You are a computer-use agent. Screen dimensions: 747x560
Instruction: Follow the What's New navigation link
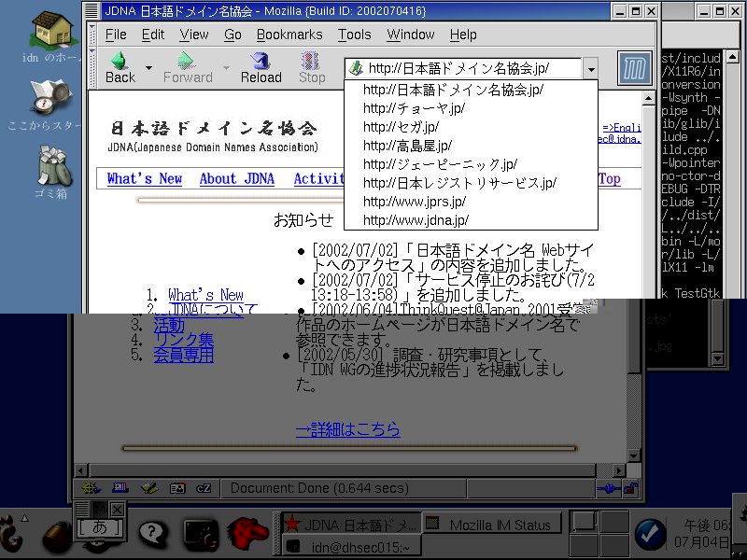click(x=145, y=179)
